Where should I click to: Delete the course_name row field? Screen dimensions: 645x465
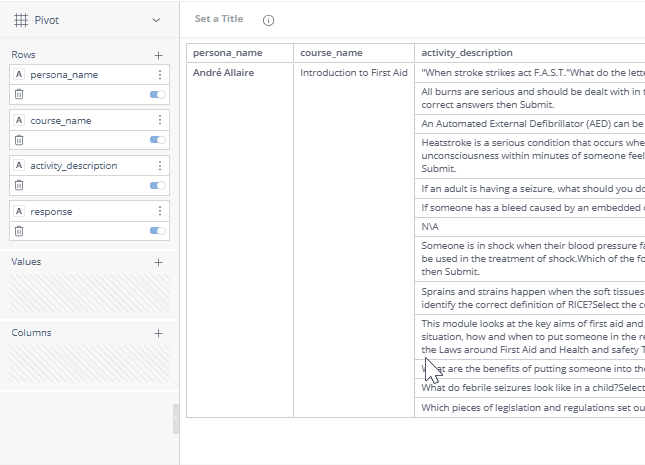tap(19, 140)
